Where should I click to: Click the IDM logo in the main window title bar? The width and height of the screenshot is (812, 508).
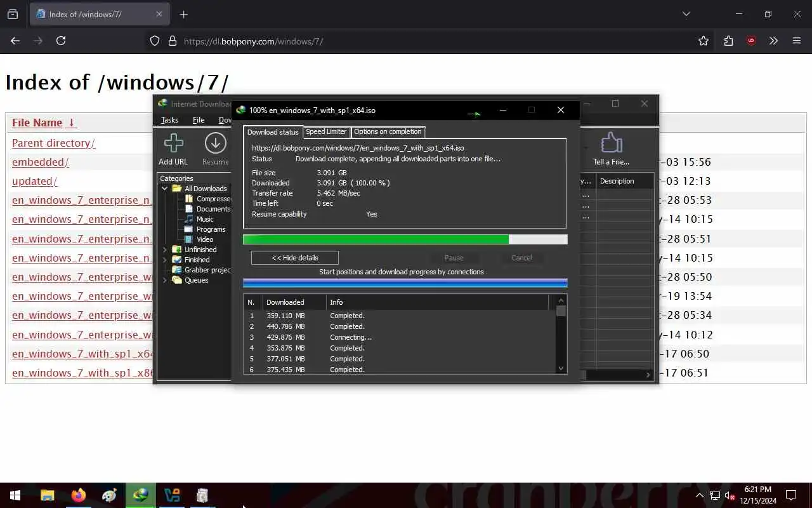click(x=163, y=104)
